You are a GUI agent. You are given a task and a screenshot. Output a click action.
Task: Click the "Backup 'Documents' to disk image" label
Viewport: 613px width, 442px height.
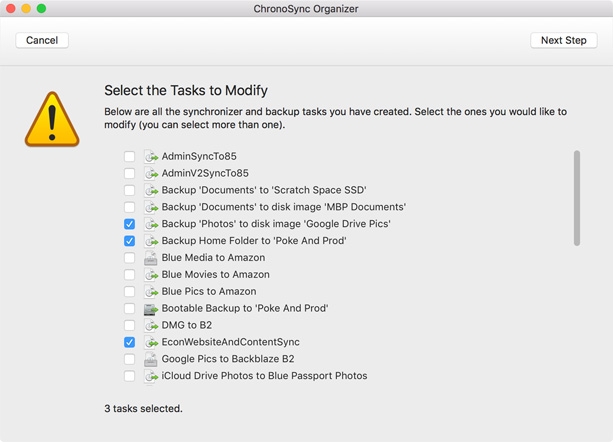point(284,207)
